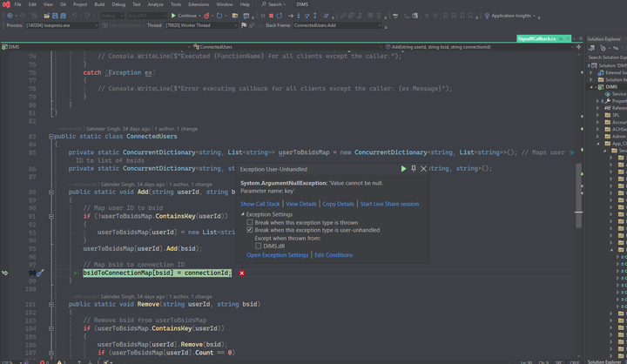Click the highlighted bsidToConnectionMap statement on line 98
Image resolution: width=627 pixels, height=364 pixels.
pos(157,273)
